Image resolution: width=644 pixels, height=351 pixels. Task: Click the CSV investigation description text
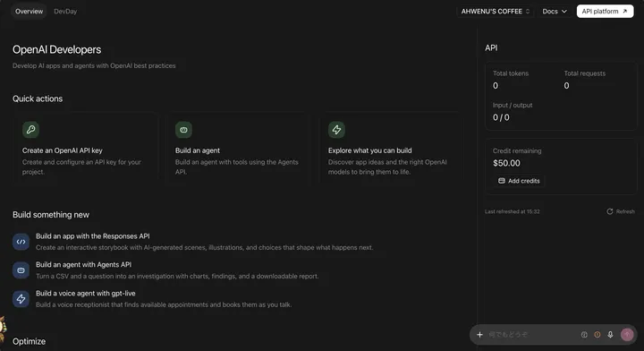pyautogui.click(x=177, y=276)
